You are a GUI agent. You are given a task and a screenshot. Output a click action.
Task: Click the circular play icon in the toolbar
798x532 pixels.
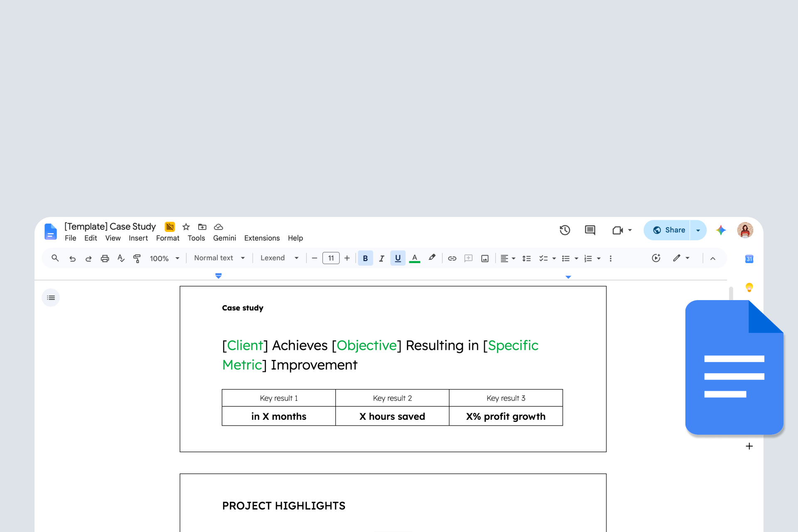click(x=656, y=258)
